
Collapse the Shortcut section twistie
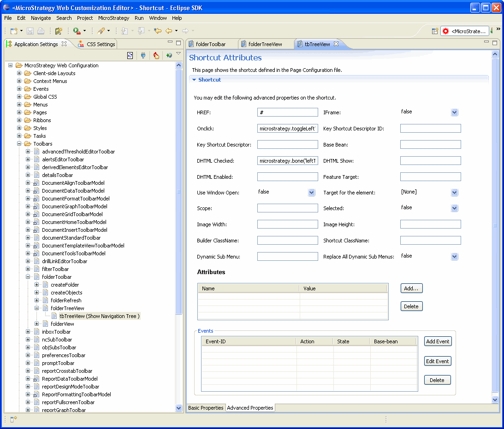194,80
